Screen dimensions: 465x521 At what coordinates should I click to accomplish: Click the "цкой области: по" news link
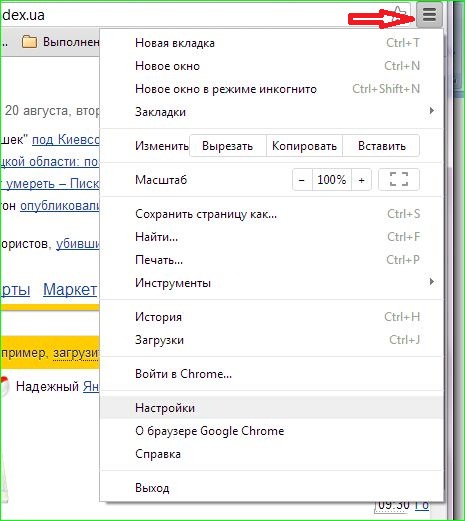50,162
